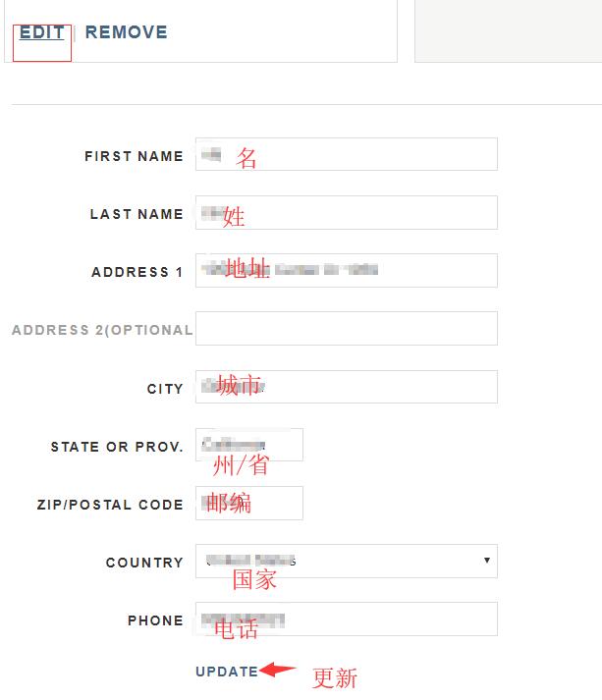The height and width of the screenshot is (700, 602).
Task: Click the Zip/Postal Code field
Action: [x=249, y=503]
